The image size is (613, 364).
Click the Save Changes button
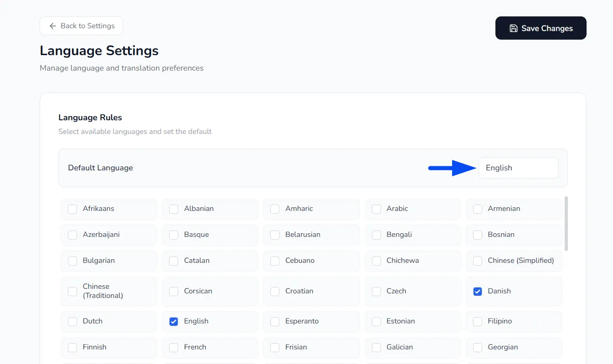(x=541, y=28)
